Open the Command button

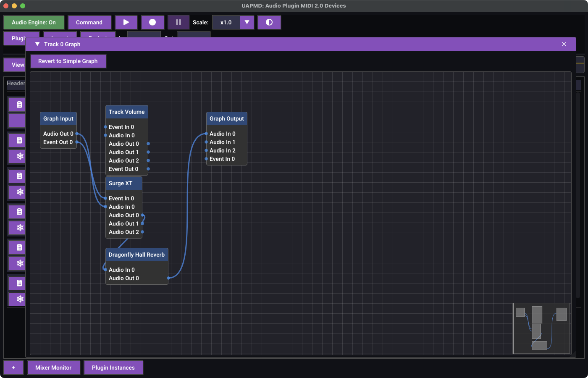[89, 22]
